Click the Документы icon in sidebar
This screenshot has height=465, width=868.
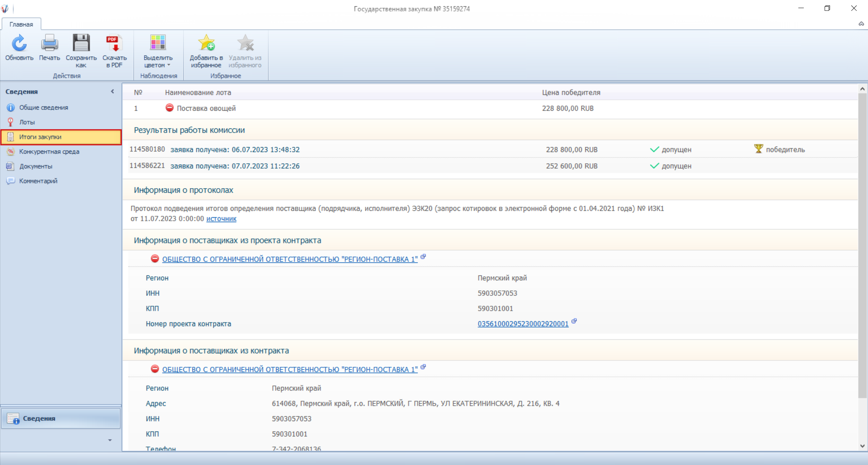pyautogui.click(x=10, y=166)
